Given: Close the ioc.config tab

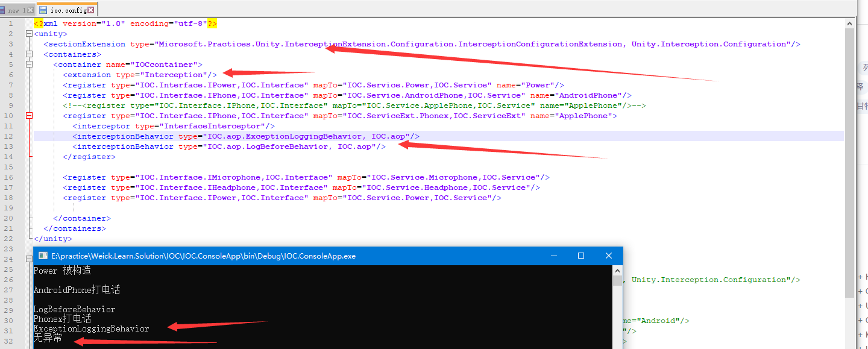Looking at the screenshot, I should (x=92, y=9).
